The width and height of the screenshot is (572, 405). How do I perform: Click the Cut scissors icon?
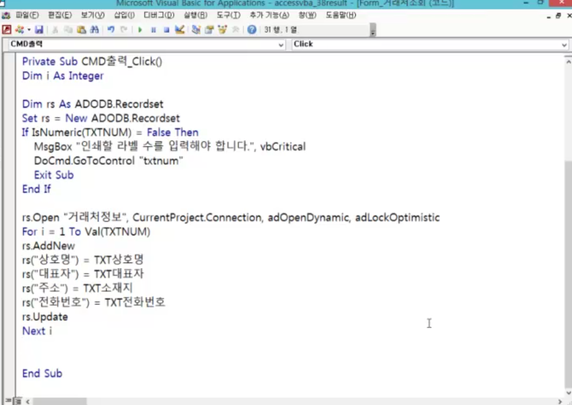tap(55, 30)
